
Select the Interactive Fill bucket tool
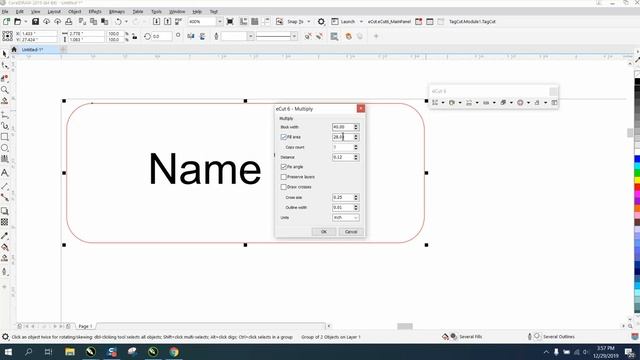point(5,247)
